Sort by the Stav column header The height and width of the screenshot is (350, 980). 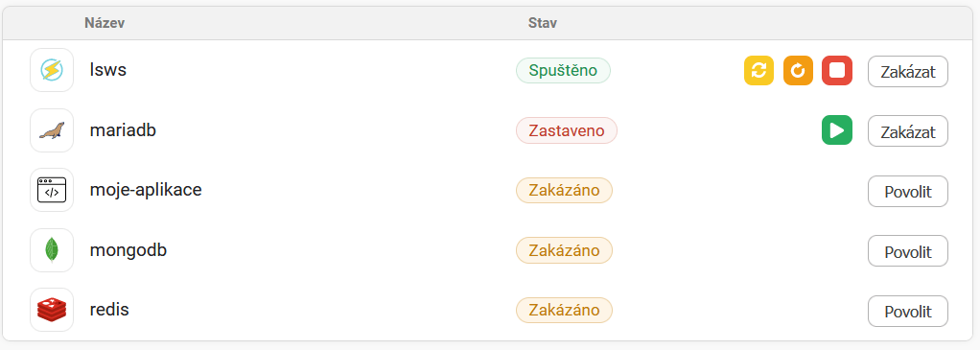[543, 23]
